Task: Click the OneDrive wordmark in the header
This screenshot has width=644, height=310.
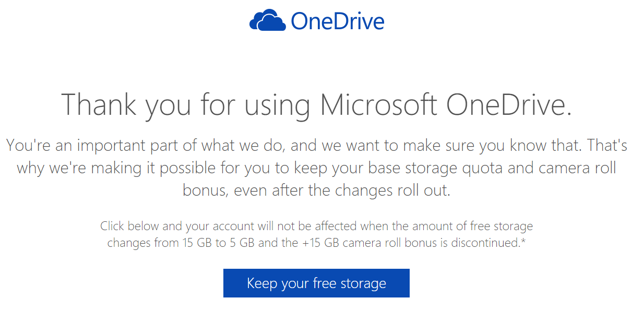Action: point(338,21)
